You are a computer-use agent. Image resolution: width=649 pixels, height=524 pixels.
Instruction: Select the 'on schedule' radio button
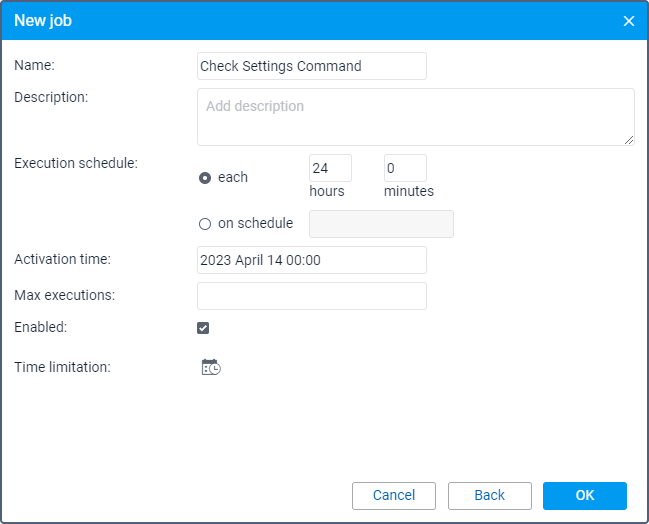pyautogui.click(x=205, y=224)
